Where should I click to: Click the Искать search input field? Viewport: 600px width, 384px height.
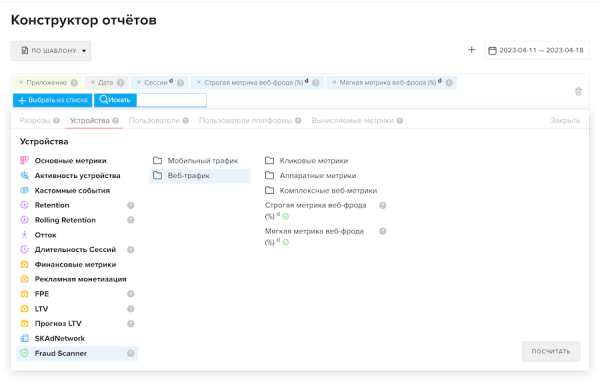(x=171, y=100)
